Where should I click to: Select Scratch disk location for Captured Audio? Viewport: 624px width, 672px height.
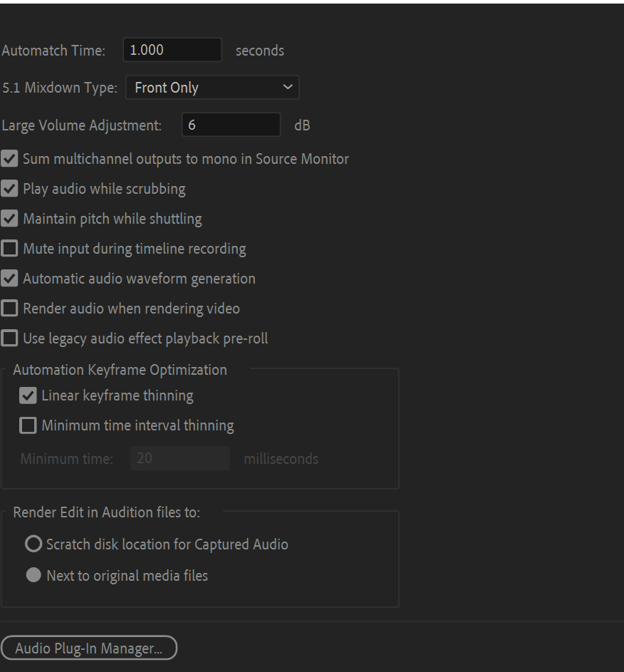click(x=33, y=543)
